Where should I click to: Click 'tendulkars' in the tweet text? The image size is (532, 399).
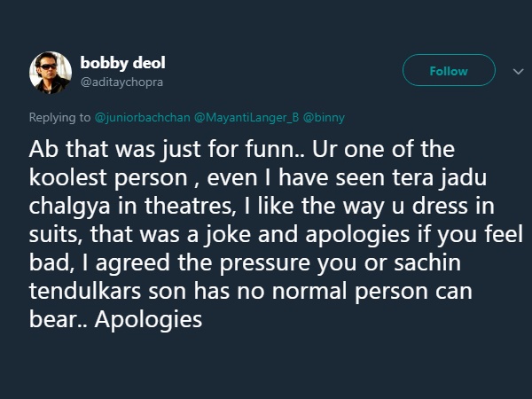click(85, 291)
